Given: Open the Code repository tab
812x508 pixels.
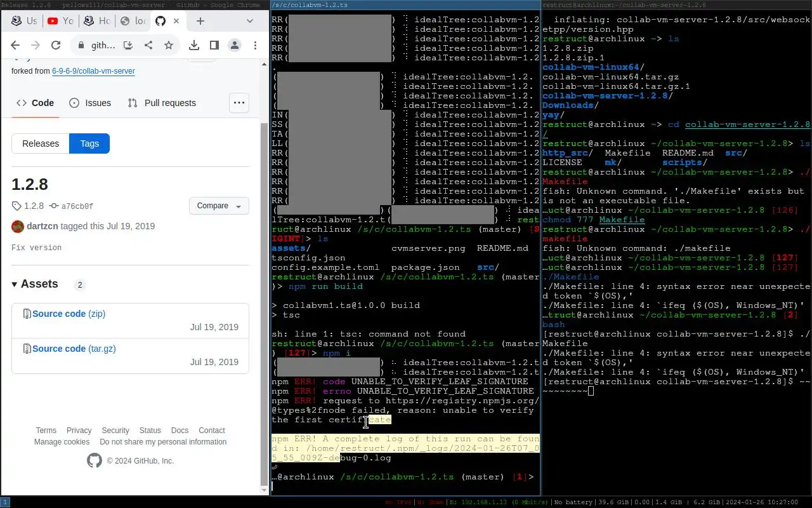Looking at the screenshot, I should tap(36, 103).
